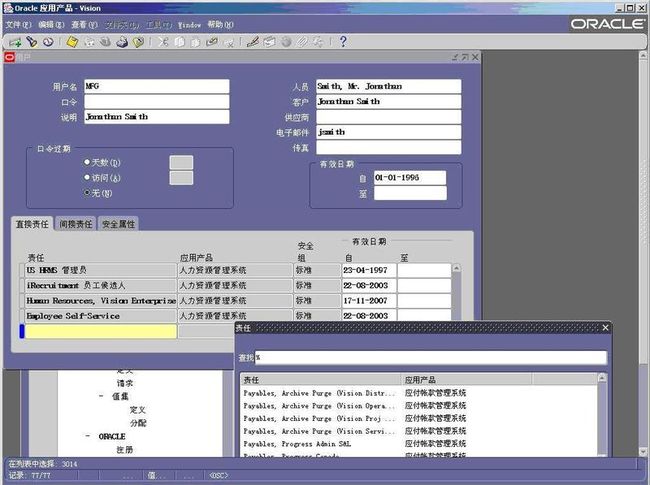Select the 分配 item in navigator tree

(x=138, y=423)
